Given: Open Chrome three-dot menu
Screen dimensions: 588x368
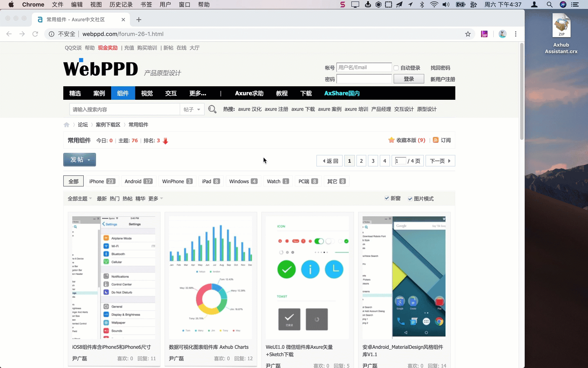Looking at the screenshot, I should coord(516,34).
